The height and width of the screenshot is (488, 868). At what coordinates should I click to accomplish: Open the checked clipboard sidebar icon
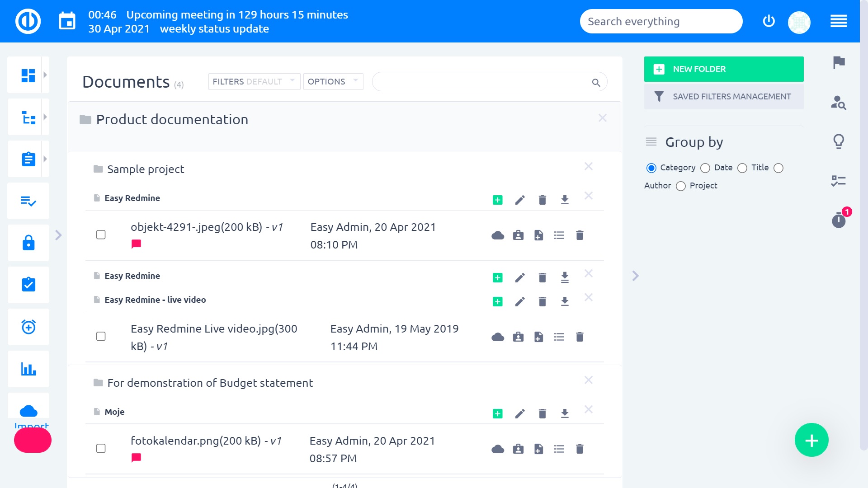[x=28, y=285]
